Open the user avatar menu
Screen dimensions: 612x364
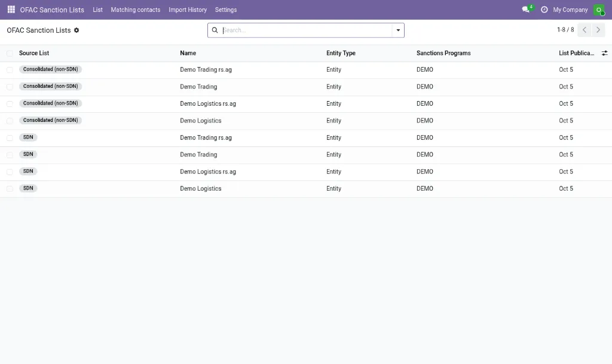pos(599,10)
